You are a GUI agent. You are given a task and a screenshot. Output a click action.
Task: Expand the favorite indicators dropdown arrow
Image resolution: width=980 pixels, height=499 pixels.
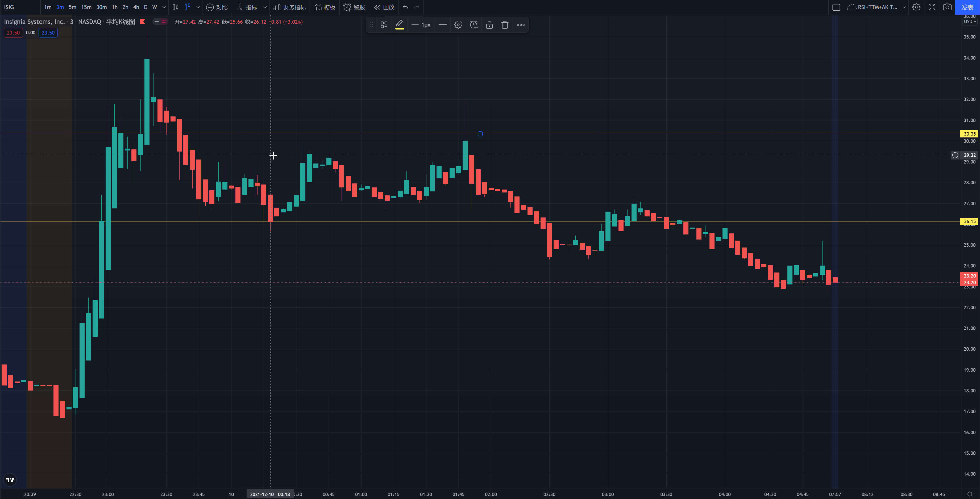point(265,7)
